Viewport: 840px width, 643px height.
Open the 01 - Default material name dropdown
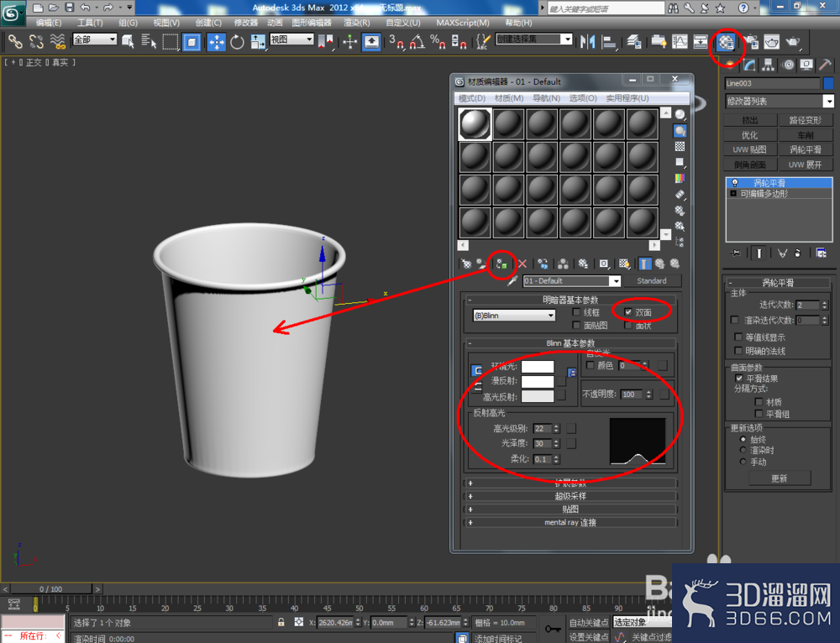(x=571, y=280)
